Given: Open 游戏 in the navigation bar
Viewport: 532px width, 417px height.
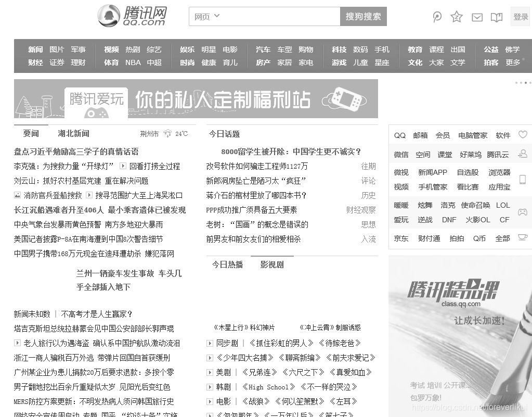Looking at the screenshot, I should pos(339,62).
